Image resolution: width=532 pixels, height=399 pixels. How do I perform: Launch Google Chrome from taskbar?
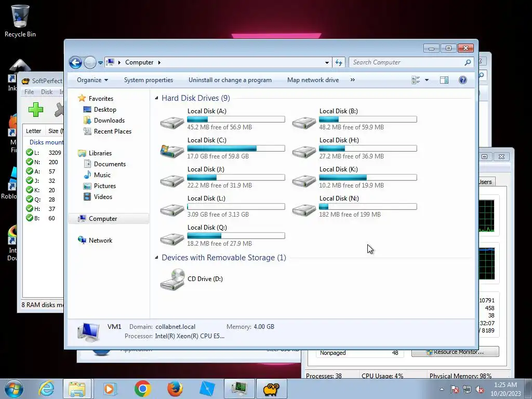(142, 389)
